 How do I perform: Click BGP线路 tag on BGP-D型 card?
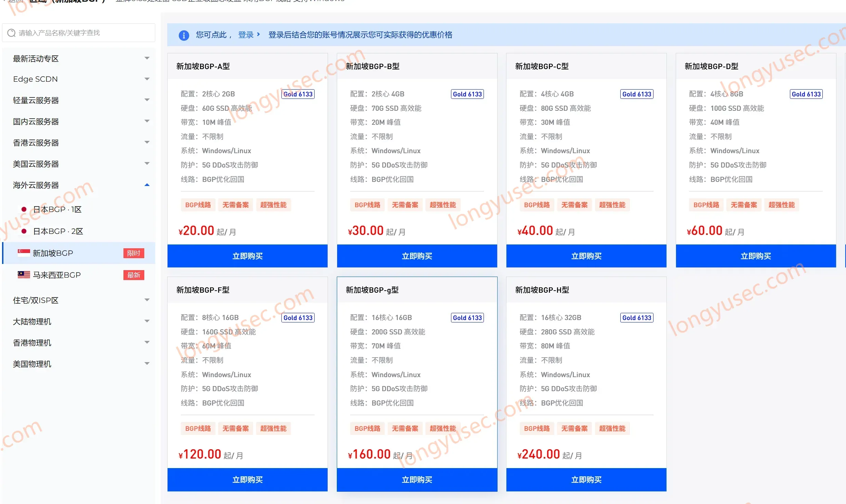click(706, 205)
